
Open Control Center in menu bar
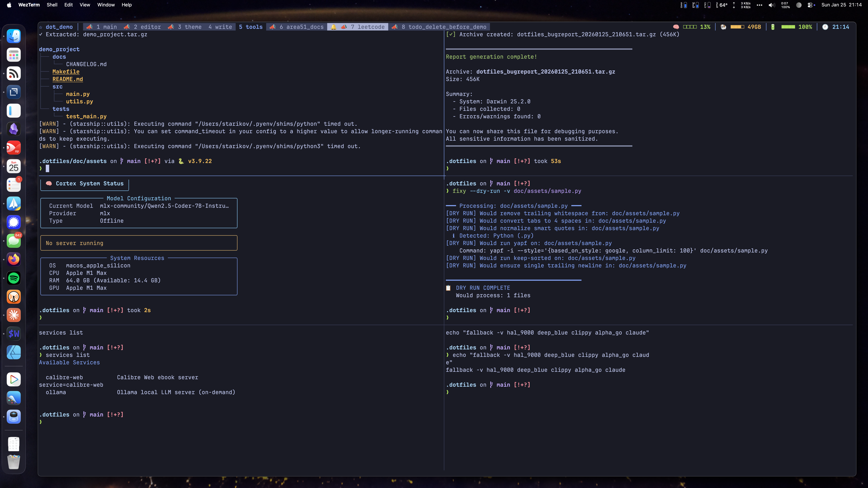pyautogui.click(x=811, y=5)
